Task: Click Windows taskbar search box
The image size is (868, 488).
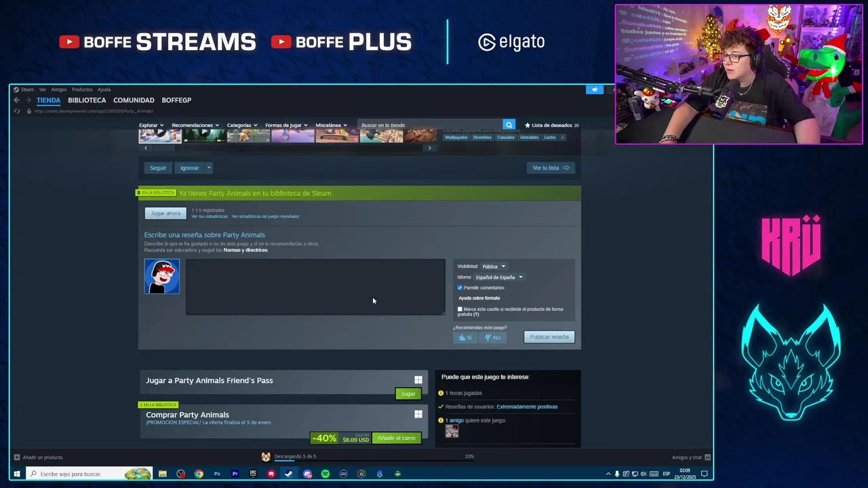Action: click(90, 474)
